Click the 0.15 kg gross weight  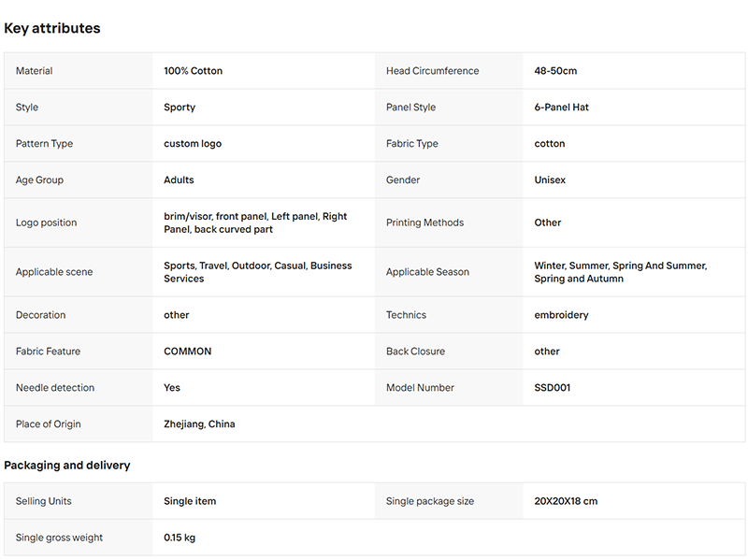point(180,538)
